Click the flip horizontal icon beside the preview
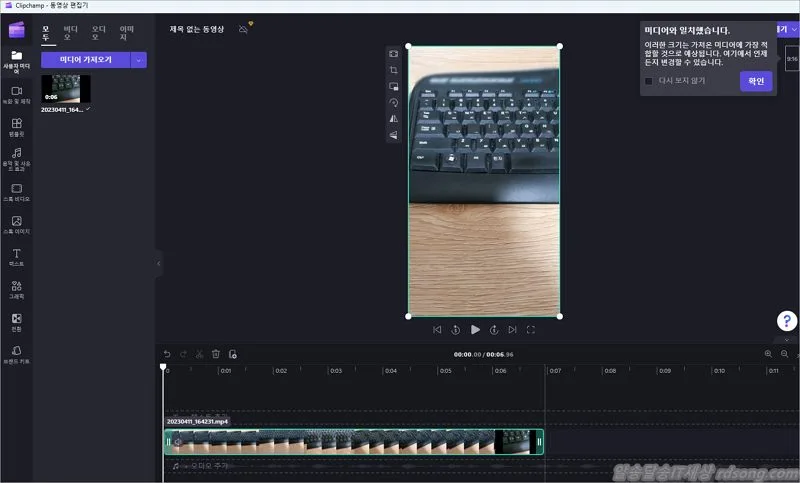Viewport: 800px width, 483px height. pyautogui.click(x=393, y=118)
